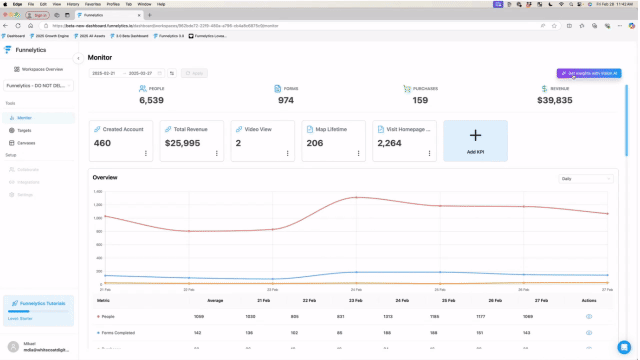Click the end date field 2025-02-27
640x360 pixels.
click(140, 73)
